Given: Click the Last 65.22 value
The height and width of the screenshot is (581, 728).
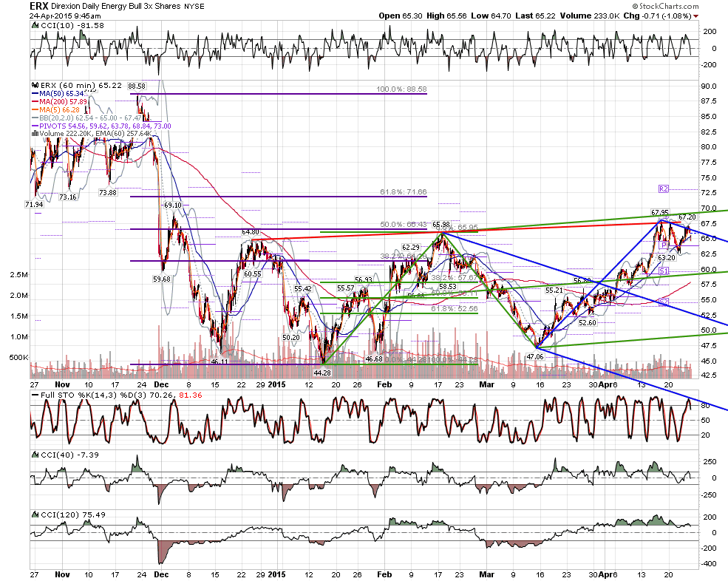Looking at the screenshot, I should [535, 16].
